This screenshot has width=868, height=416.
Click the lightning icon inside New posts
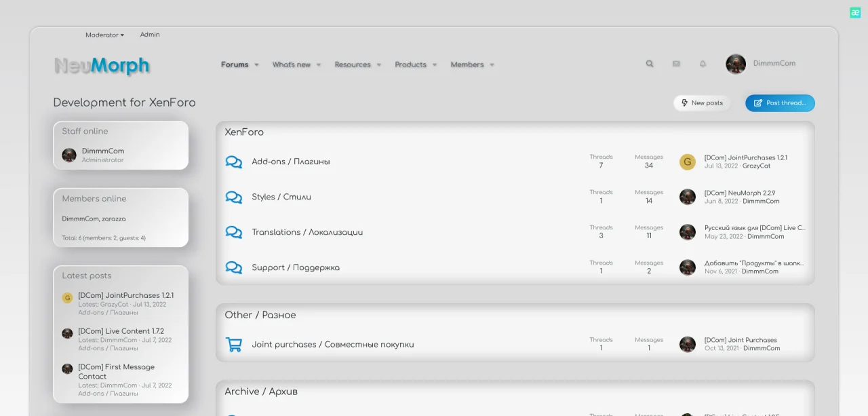click(x=684, y=102)
